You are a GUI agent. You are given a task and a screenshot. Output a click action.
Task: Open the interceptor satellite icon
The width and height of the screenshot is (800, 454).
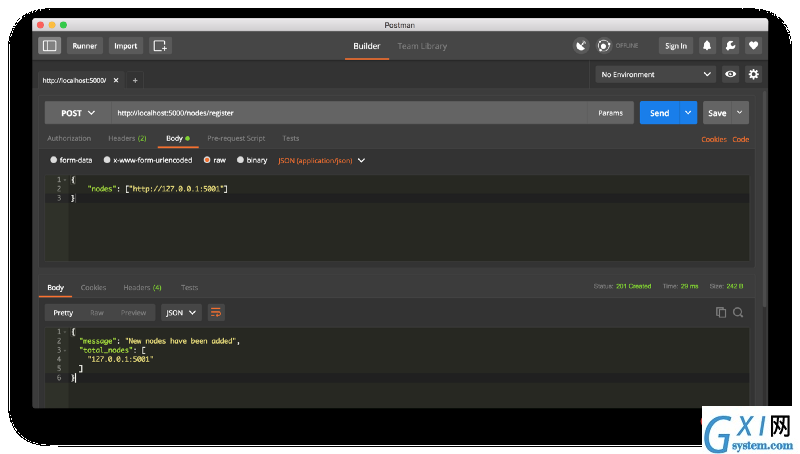(x=581, y=45)
